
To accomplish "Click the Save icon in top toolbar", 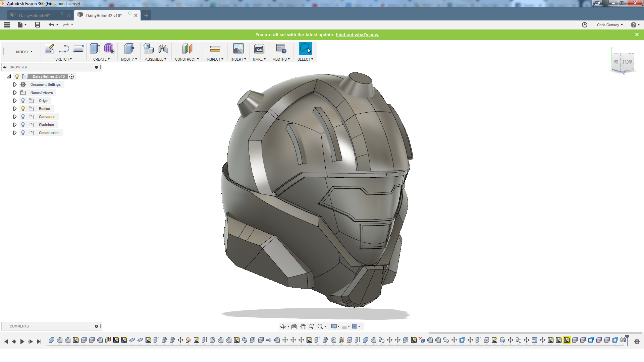I will pos(38,25).
